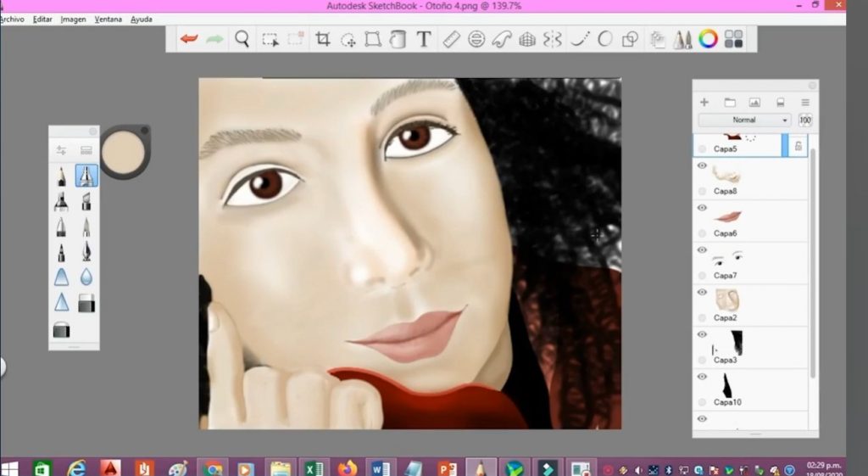
Task: Open the Normal blend mode dropdown
Action: pyautogui.click(x=744, y=120)
